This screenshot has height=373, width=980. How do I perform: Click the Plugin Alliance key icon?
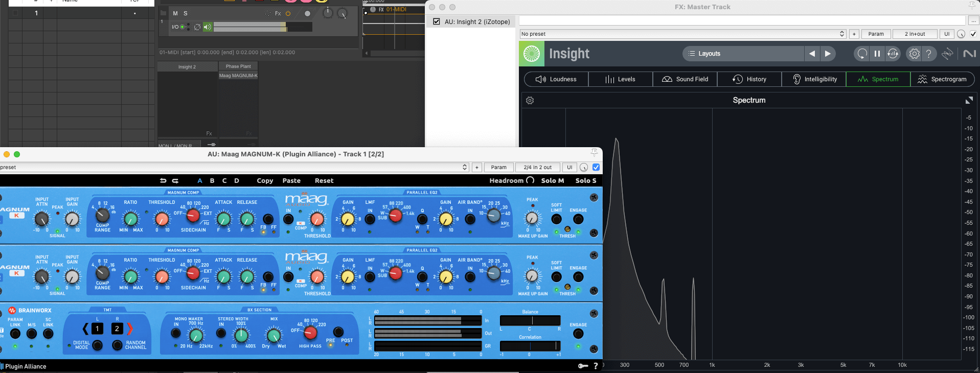[x=583, y=366]
